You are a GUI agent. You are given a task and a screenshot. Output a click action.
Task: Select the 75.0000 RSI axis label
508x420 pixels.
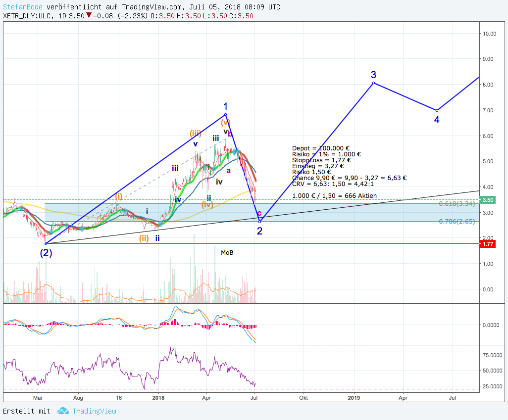point(492,355)
